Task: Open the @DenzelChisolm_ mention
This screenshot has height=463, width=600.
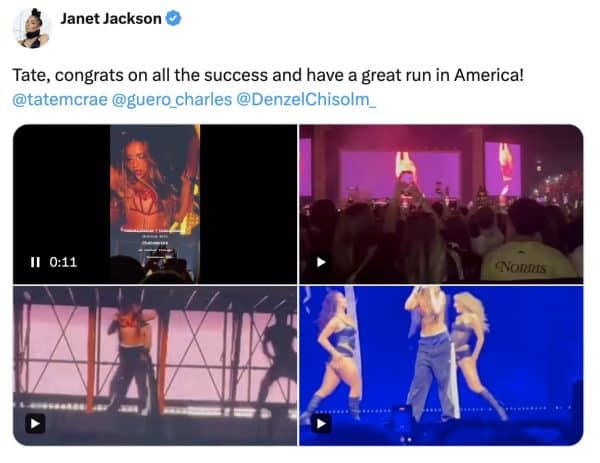Action: pyautogui.click(x=306, y=99)
